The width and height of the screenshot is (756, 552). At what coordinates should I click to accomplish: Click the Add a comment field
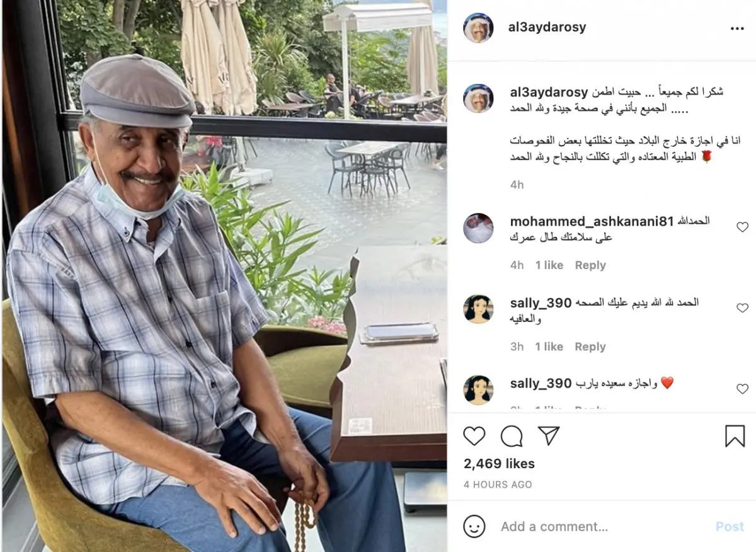(602, 527)
